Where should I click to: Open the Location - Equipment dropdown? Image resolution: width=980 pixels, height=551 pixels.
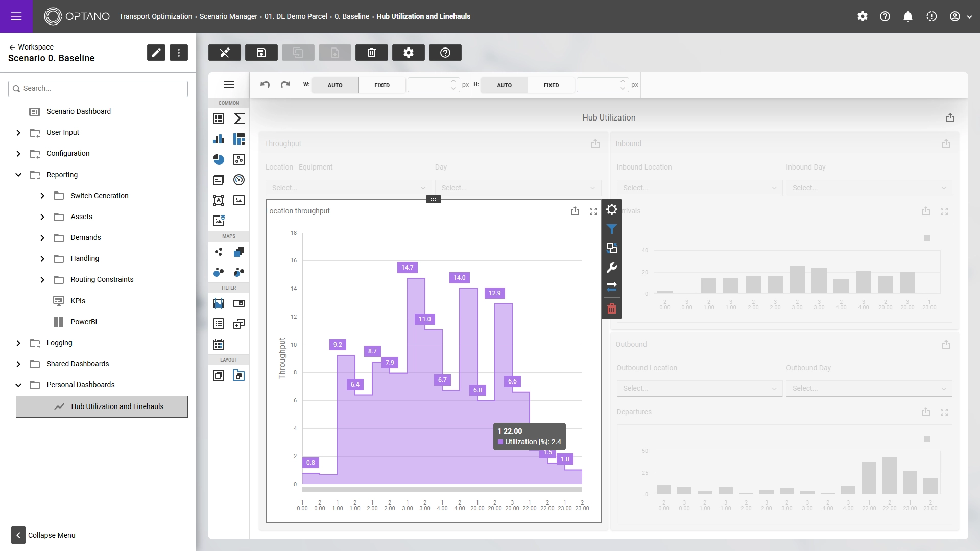(x=348, y=188)
